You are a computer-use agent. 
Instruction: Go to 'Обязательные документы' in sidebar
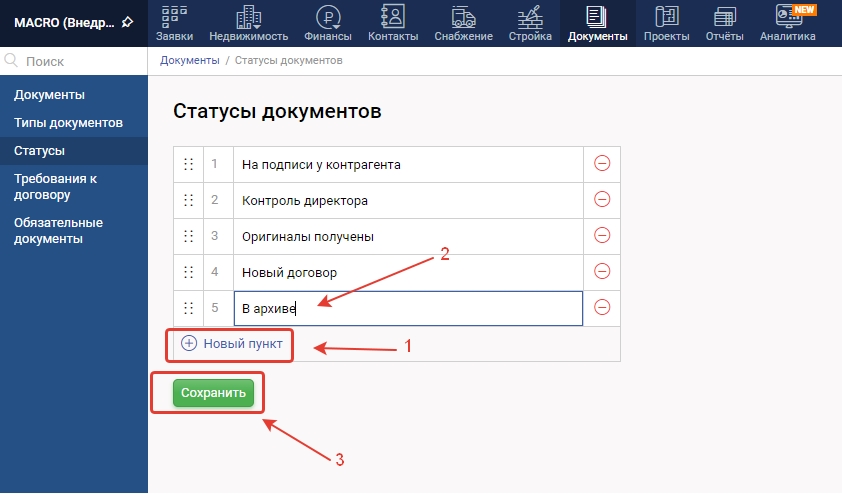[58, 230]
